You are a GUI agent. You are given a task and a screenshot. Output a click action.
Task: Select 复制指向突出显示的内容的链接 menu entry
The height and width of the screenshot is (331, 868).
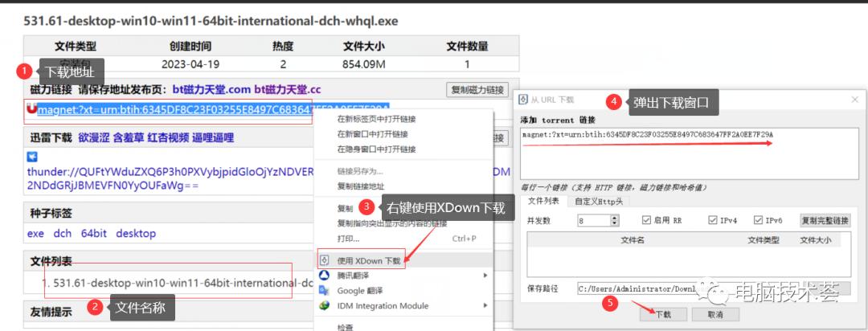(392, 223)
